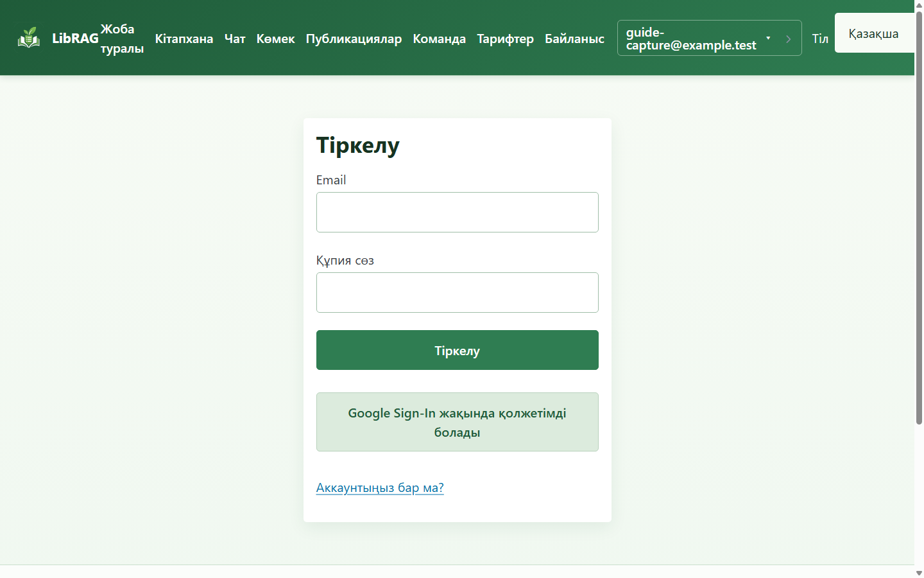Focus the Email input field
The image size is (924, 578).
coord(458,212)
